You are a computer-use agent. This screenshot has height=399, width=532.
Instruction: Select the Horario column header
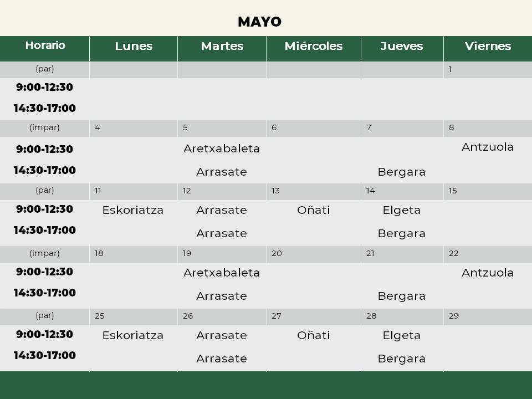pyautogui.click(x=45, y=45)
